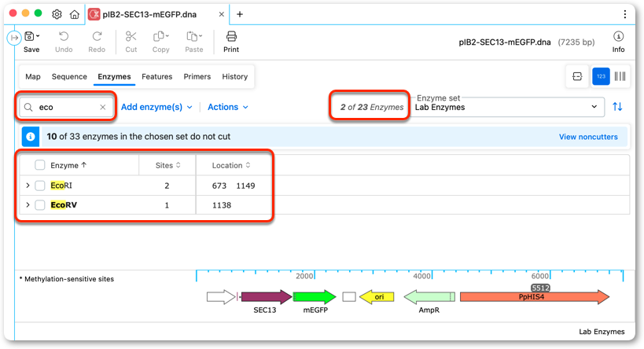
Task: Click the Lab Enzymes status label
Action: (x=602, y=332)
